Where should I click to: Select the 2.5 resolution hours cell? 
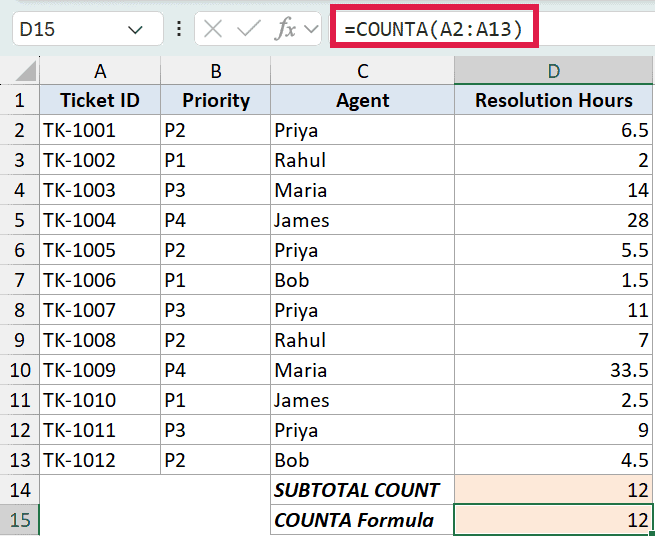(553, 400)
